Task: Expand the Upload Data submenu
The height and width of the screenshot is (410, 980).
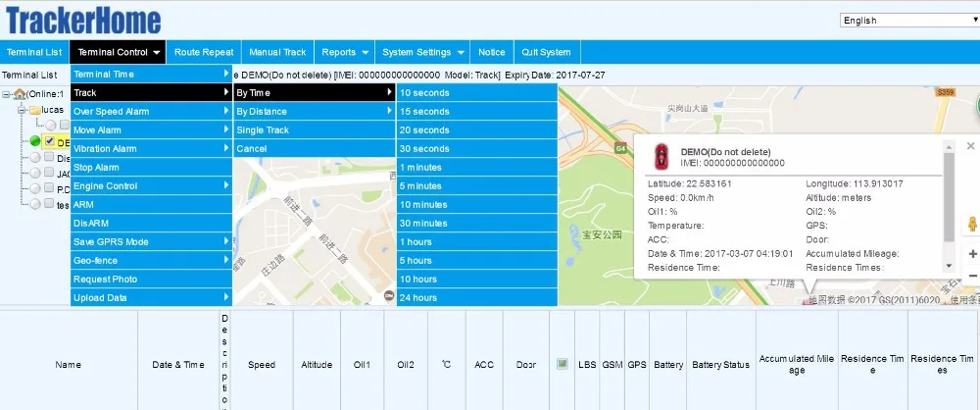Action: tap(151, 298)
